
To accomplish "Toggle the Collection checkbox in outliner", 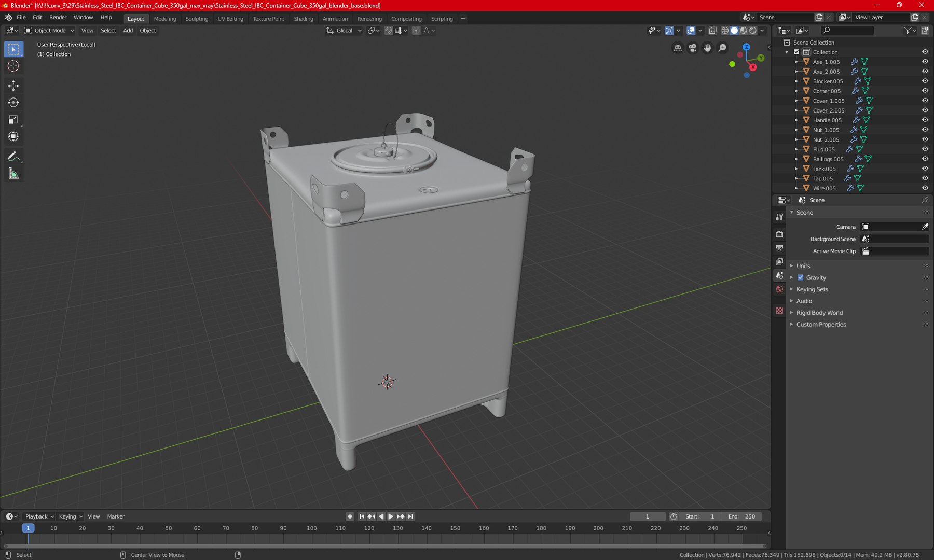I will (796, 52).
